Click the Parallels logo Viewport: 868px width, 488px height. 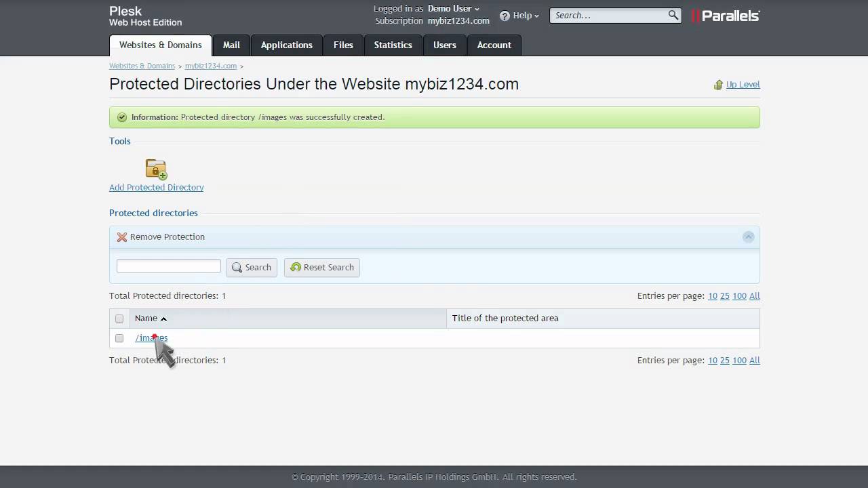tap(726, 16)
